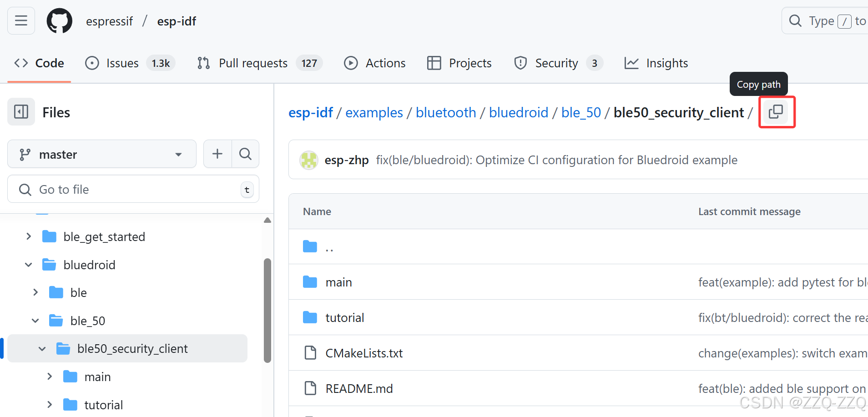Expand the ble folder chevron
Image resolution: width=868 pixels, height=417 pixels.
(x=35, y=292)
